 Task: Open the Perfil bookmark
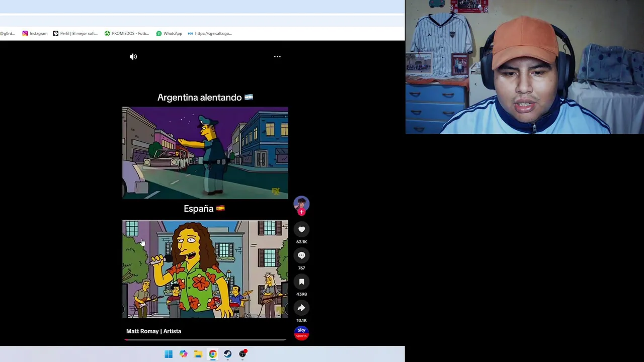pos(75,34)
